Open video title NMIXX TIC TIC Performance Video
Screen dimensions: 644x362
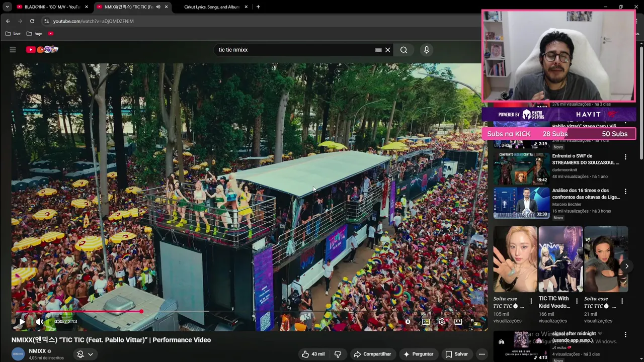(x=111, y=340)
